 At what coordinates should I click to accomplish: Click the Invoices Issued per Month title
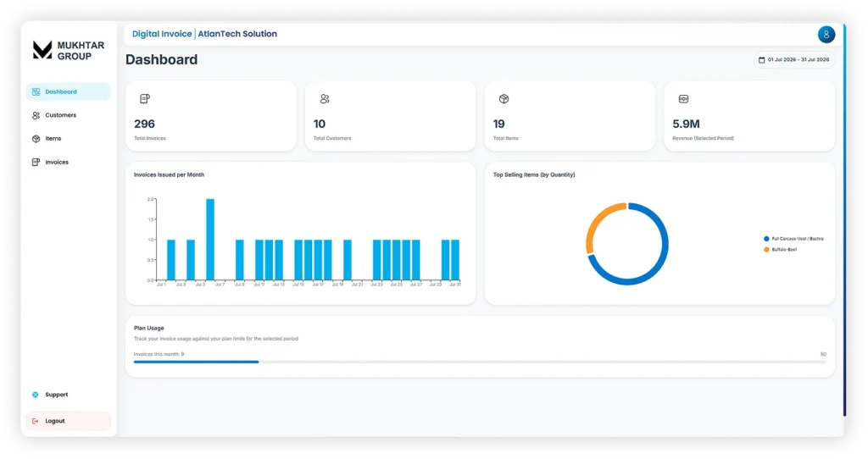[169, 174]
